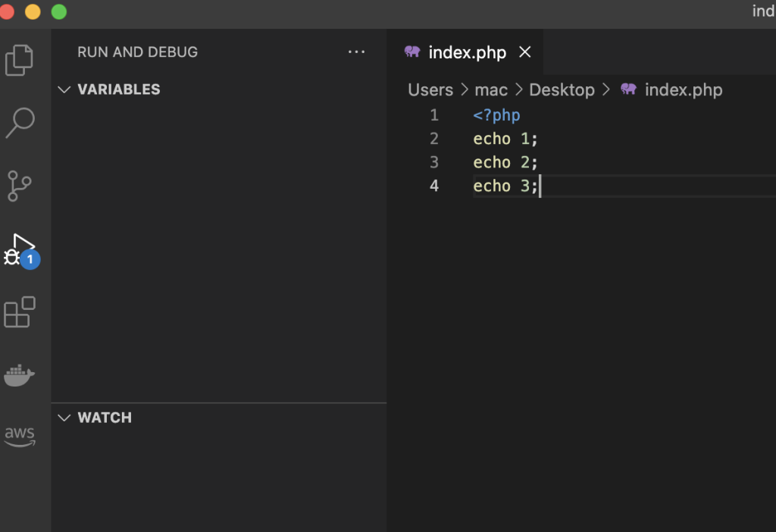Close the index.php tab
This screenshot has width=776, height=532.
click(x=525, y=52)
